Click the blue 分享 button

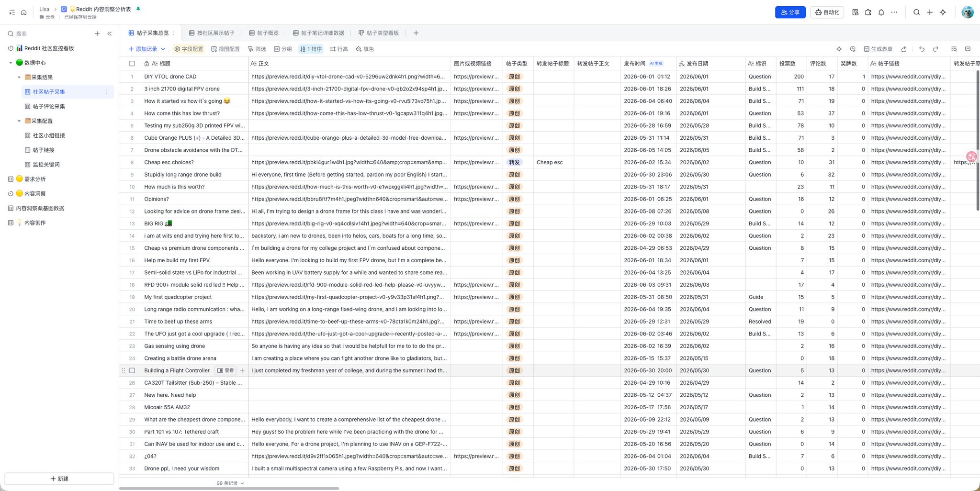click(x=790, y=12)
